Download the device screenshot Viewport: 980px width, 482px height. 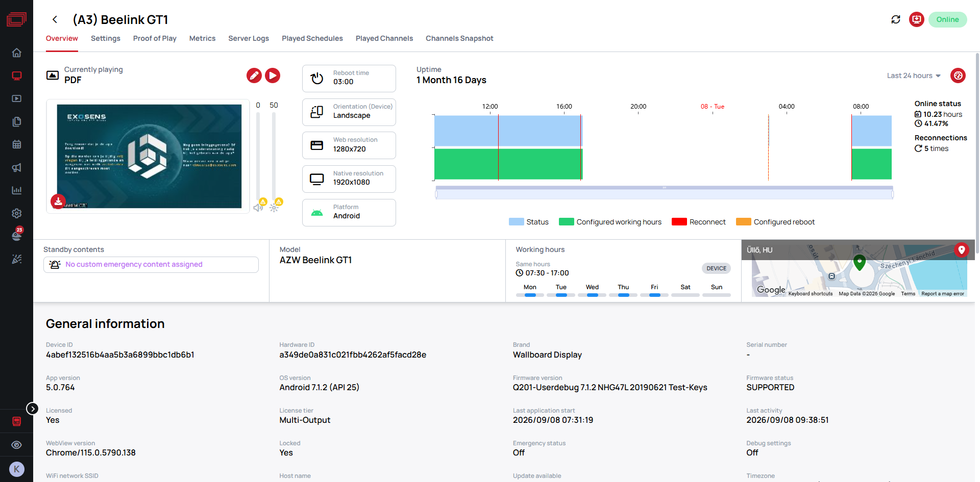coord(58,201)
